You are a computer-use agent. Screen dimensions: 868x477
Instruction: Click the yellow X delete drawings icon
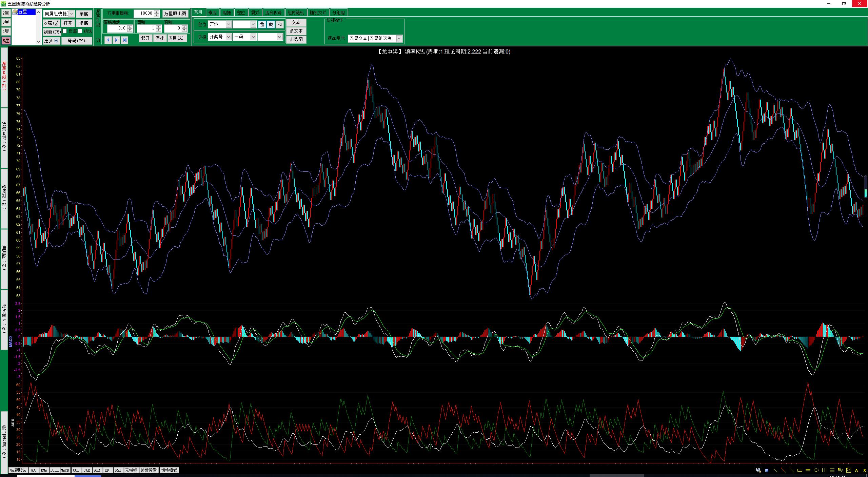point(865,470)
